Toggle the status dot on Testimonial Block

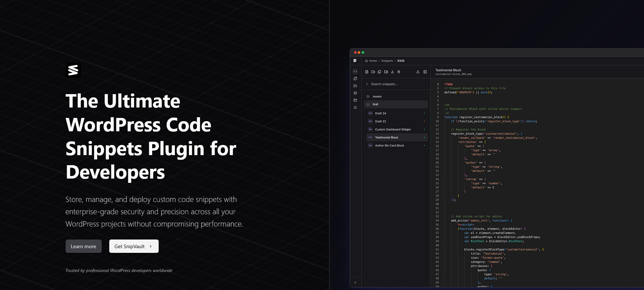(x=424, y=137)
